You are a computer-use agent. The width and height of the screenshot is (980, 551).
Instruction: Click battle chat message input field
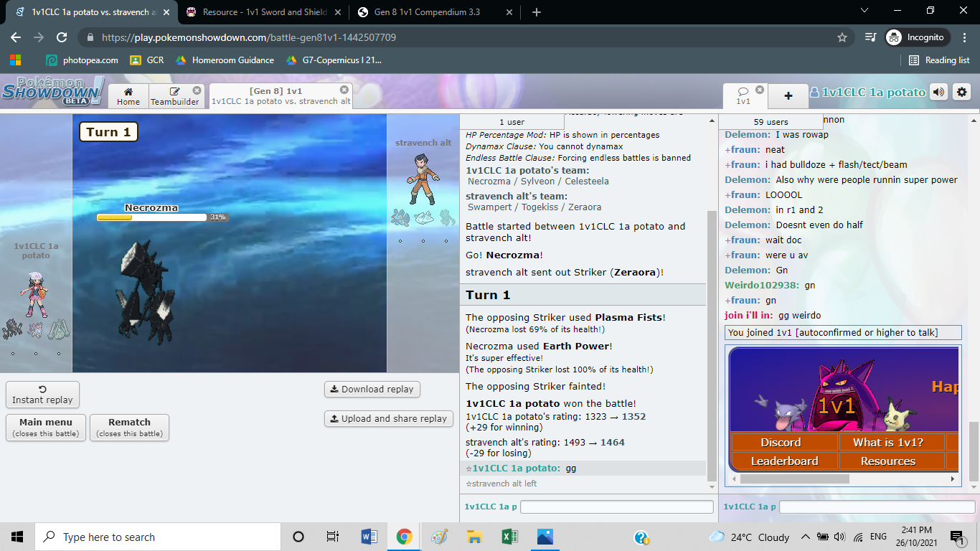(617, 507)
